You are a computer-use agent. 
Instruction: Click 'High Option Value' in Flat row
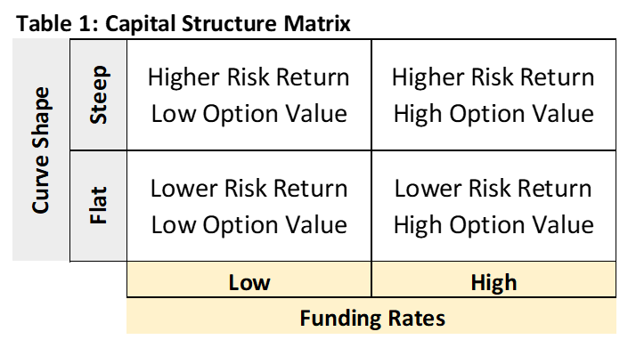(x=493, y=225)
